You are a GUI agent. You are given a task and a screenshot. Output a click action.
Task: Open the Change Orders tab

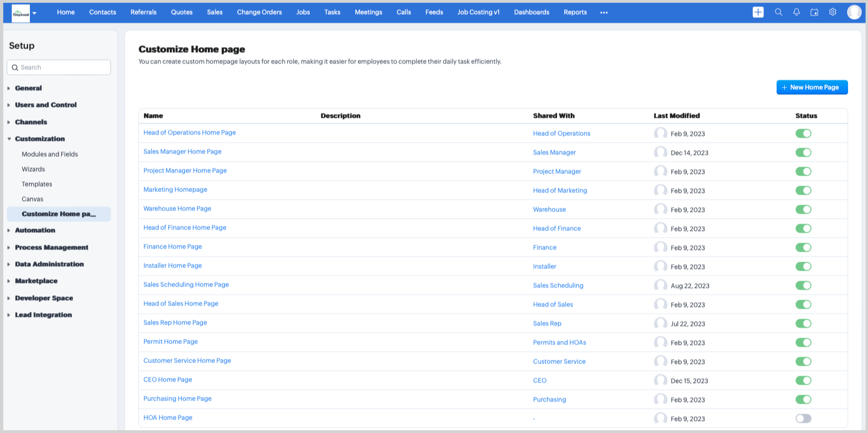pyautogui.click(x=259, y=12)
